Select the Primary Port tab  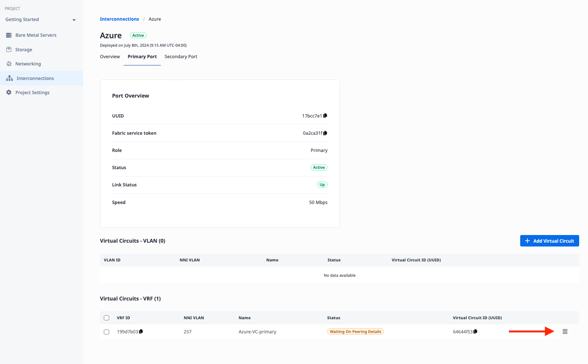click(x=142, y=57)
